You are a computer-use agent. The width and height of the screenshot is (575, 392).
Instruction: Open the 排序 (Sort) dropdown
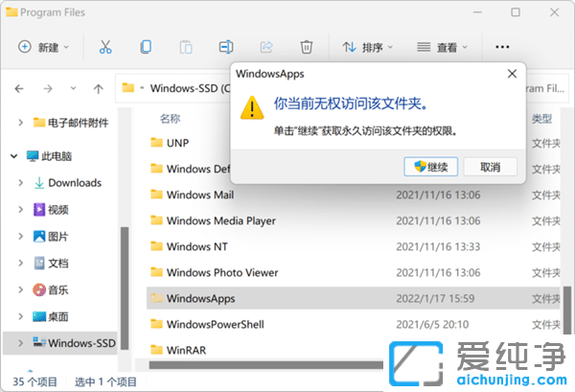pos(368,47)
